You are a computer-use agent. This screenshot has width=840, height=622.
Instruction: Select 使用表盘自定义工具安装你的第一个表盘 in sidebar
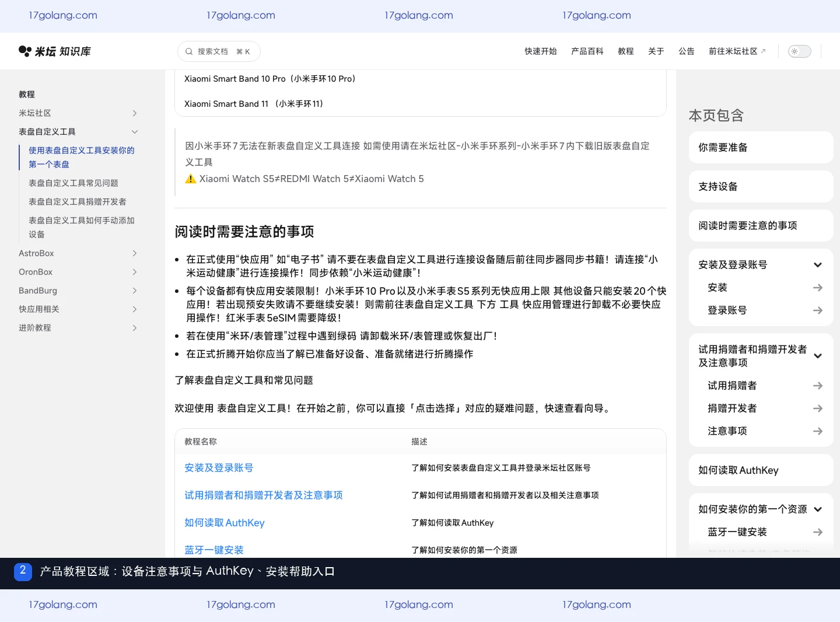[x=82, y=158]
